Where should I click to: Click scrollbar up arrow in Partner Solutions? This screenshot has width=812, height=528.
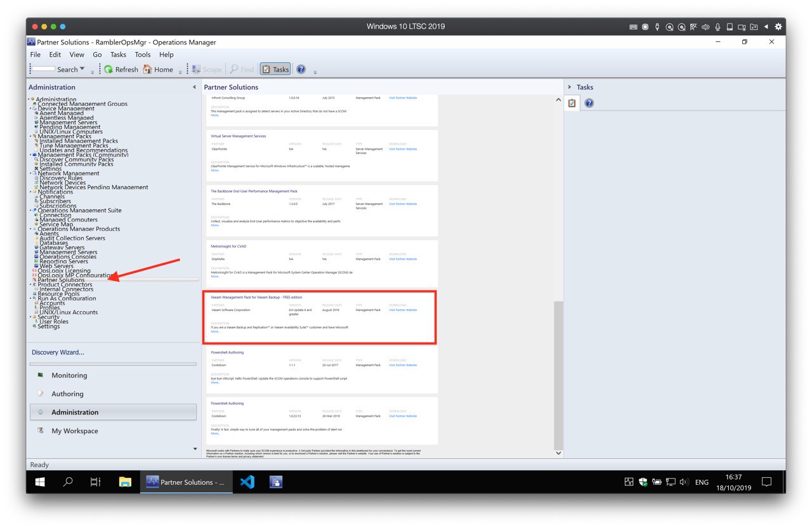(558, 100)
